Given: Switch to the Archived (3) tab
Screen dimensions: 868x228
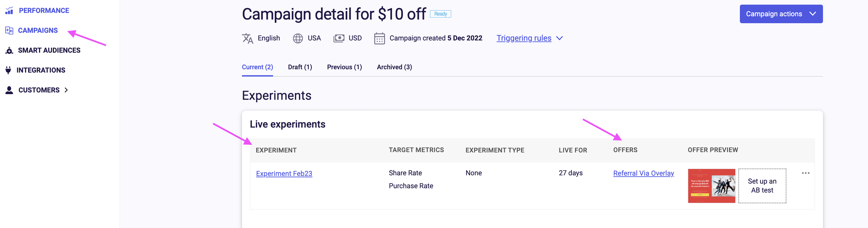Looking at the screenshot, I should (394, 67).
